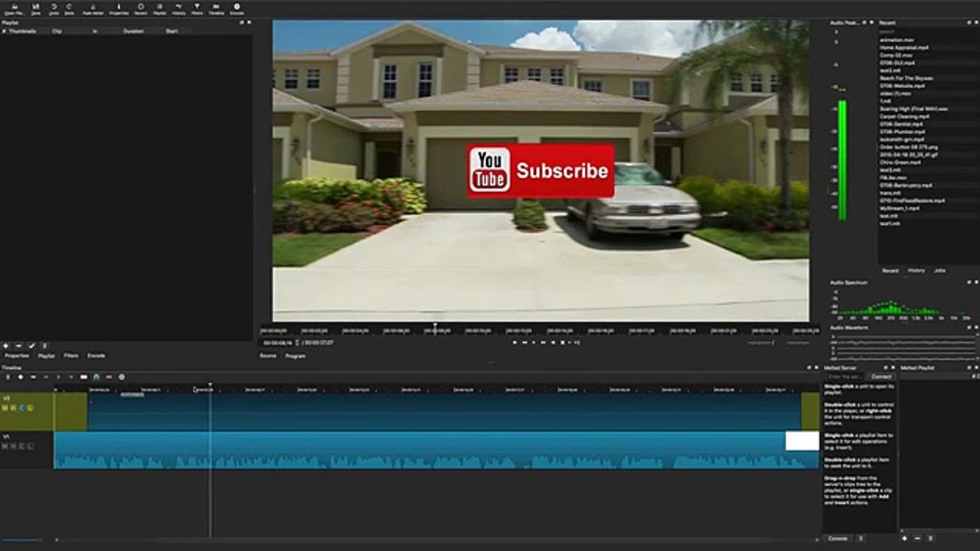980x551 pixels.
Task: Click the timeline playhead marker on ruler
Action: 210,386
